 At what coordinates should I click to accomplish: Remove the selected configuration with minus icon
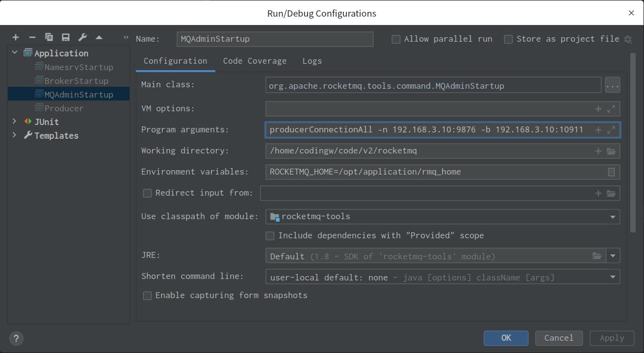point(32,37)
